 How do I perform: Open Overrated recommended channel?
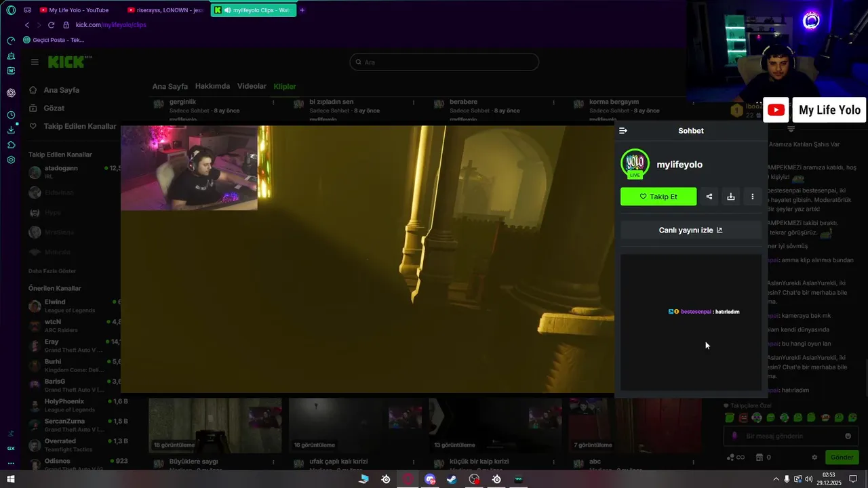(x=75, y=445)
